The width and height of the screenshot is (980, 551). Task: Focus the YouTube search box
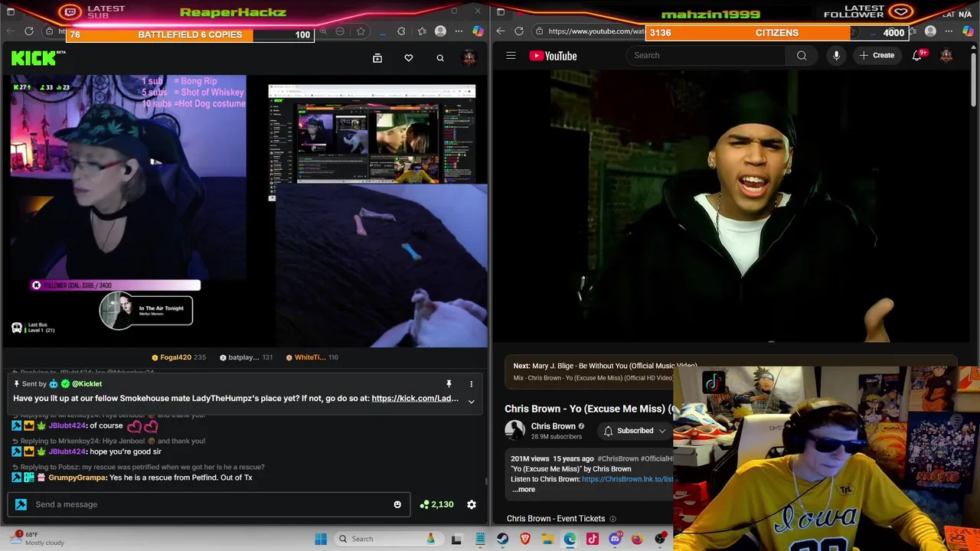(706, 55)
